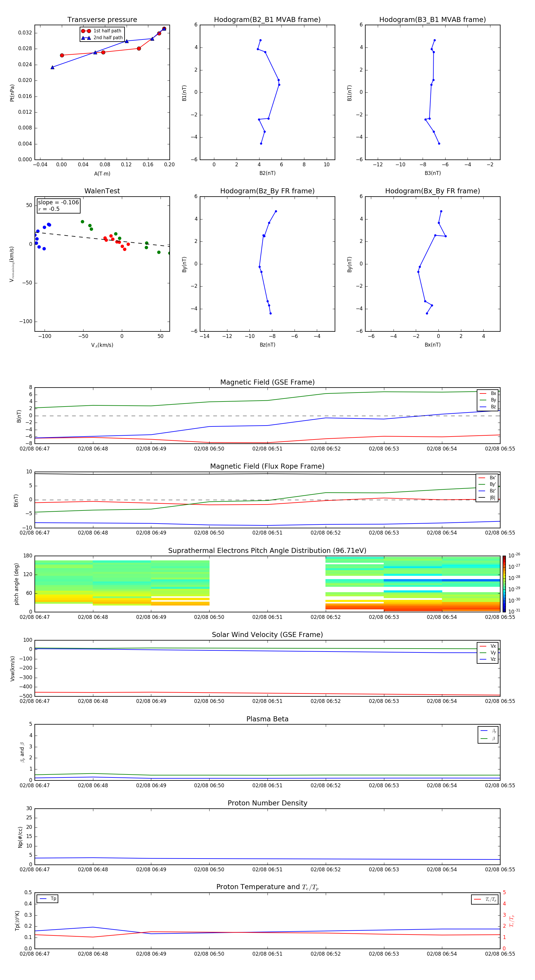Click the "Hodogram(B2_B1 MVAB frame)" title

coord(267,19)
